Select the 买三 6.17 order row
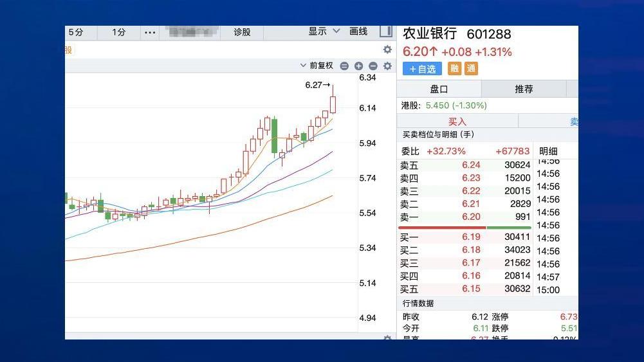The width and height of the screenshot is (644, 362). tap(465, 263)
